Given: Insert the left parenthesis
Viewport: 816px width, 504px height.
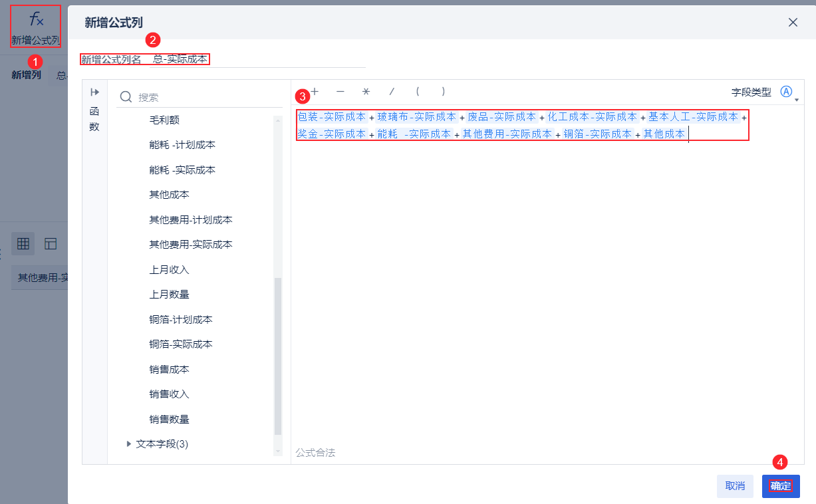Looking at the screenshot, I should coord(417,92).
